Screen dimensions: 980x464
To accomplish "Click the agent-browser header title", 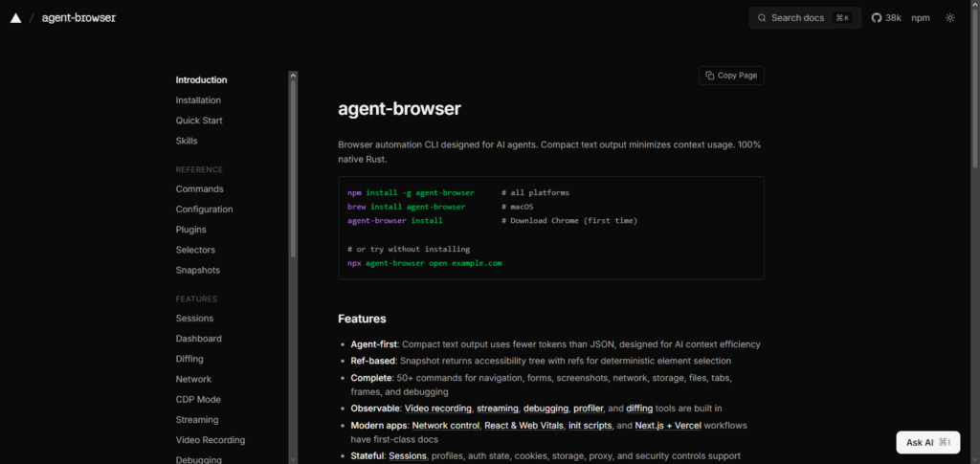I will click(x=78, y=17).
